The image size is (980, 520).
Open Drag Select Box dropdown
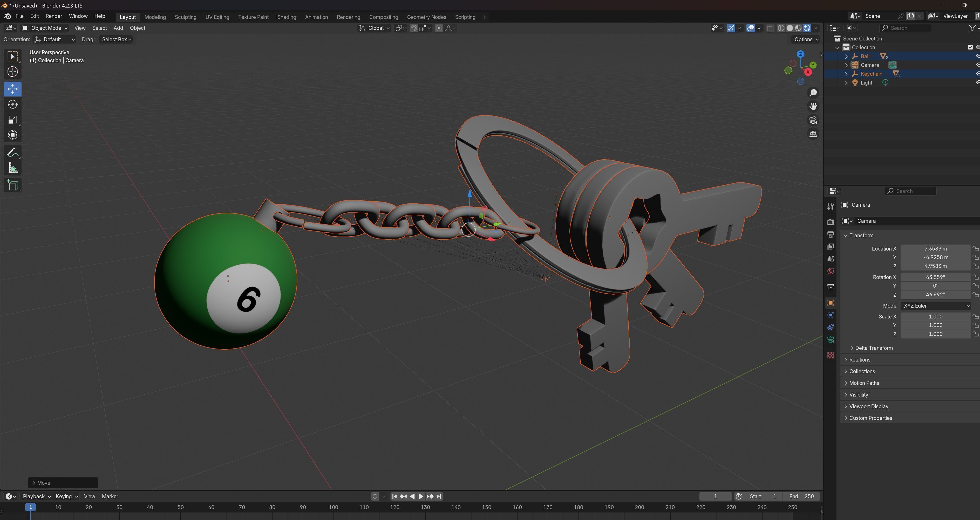tap(116, 39)
